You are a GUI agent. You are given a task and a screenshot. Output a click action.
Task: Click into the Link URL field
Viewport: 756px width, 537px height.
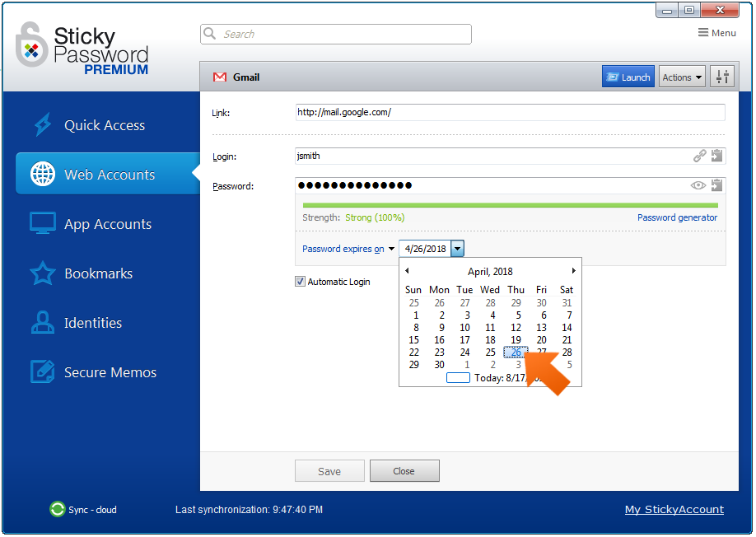510,112
